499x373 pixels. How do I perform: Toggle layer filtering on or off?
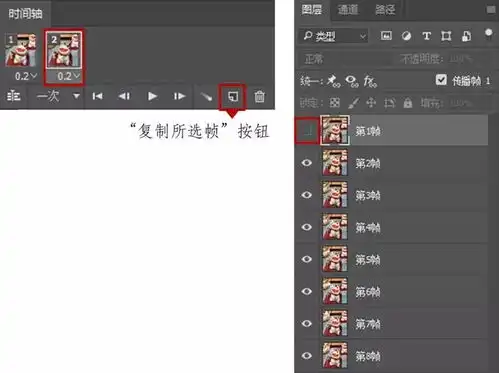pos(488,33)
